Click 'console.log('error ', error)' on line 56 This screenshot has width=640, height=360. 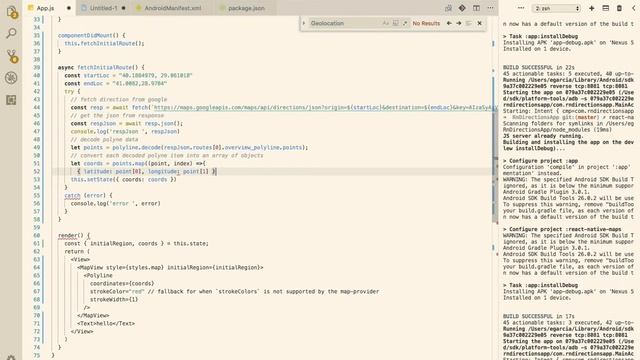tap(116, 203)
